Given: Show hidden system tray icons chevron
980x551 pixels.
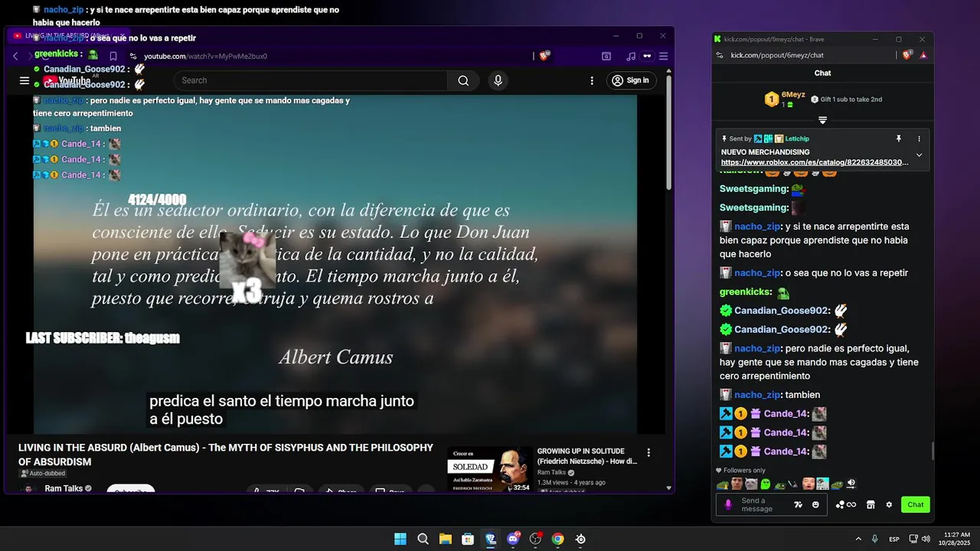Looking at the screenshot, I should click(857, 539).
